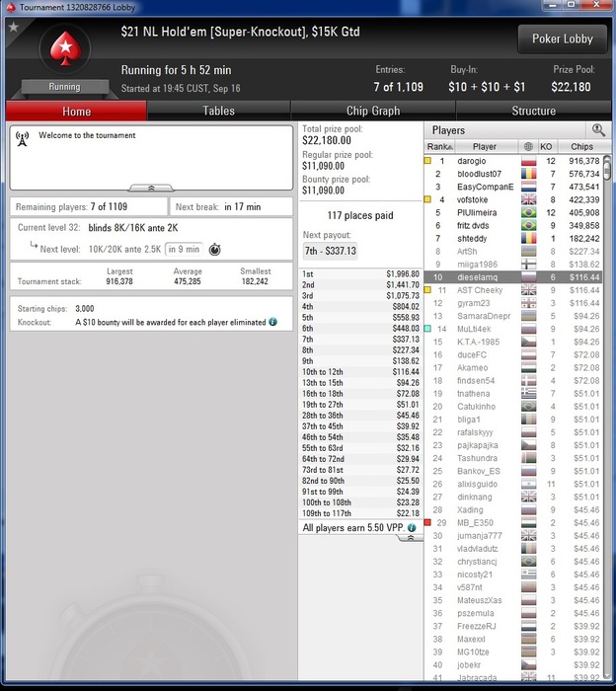Image resolution: width=616 pixels, height=691 pixels.
Task: Click PIUlimeira's Brazil flag
Action: (528, 212)
